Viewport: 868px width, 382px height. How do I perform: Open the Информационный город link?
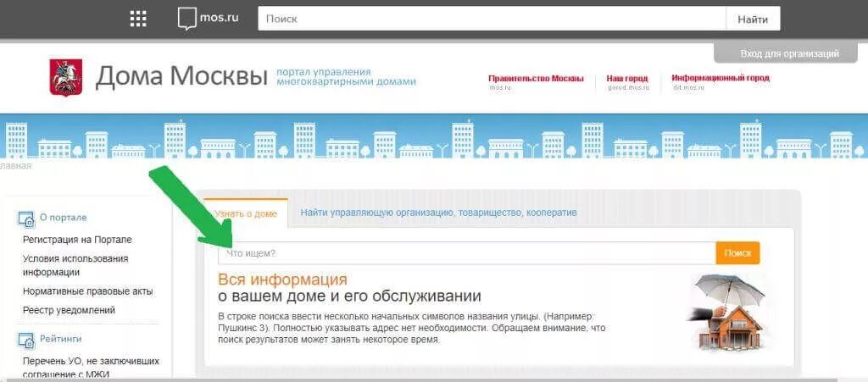(721, 78)
